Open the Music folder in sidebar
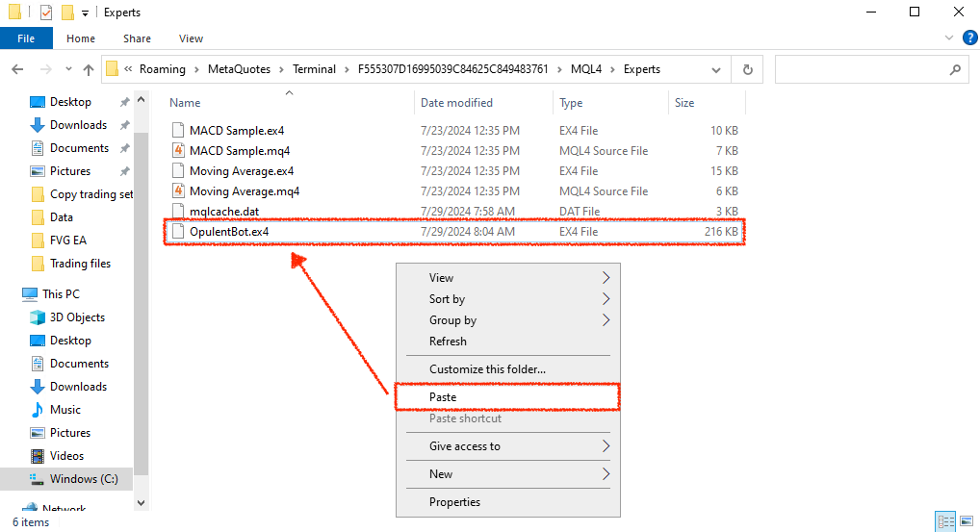 (x=64, y=410)
